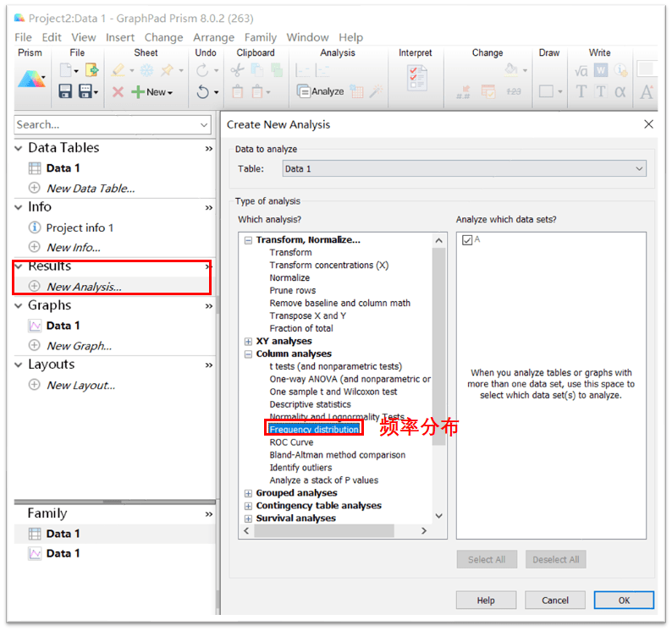This screenshot has height=631, width=672.
Task: Collapse the Column analyses tree group
Action: point(249,354)
